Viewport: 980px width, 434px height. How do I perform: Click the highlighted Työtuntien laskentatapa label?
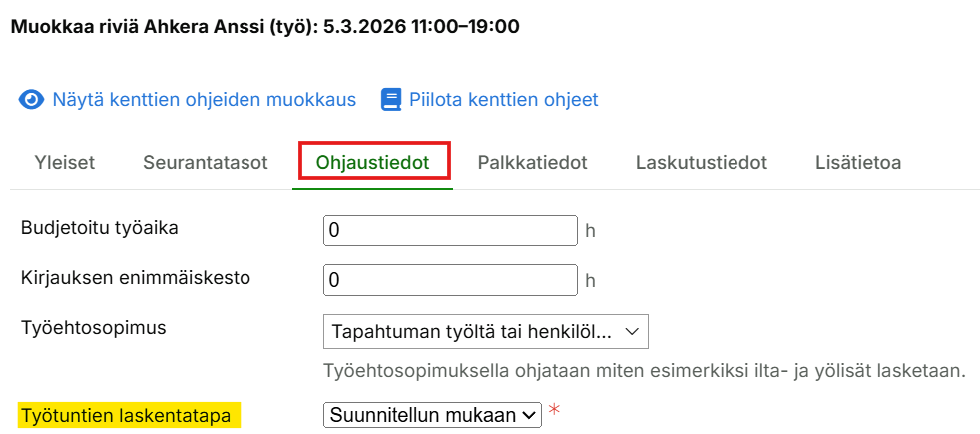pos(131,414)
